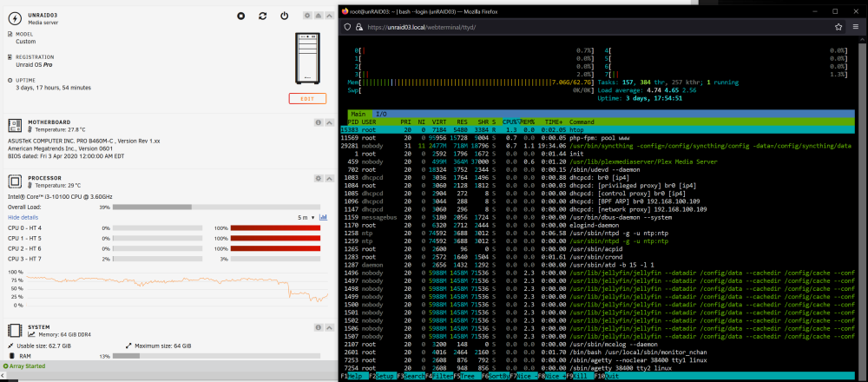Click the reboot server icon

click(x=263, y=16)
